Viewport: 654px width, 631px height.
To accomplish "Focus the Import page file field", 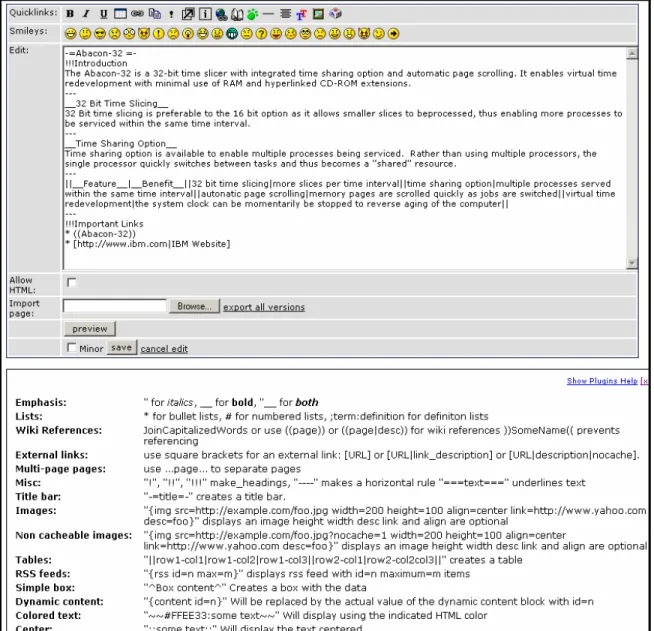I will pos(115,306).
